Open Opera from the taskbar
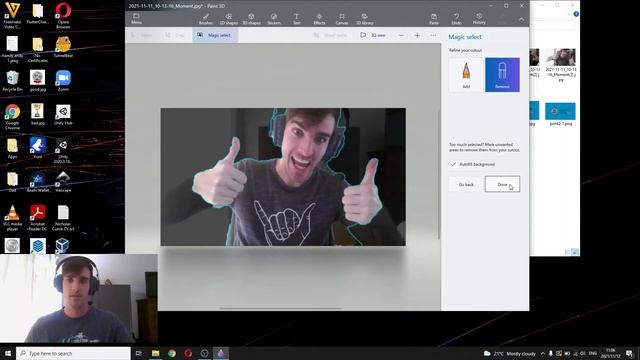Image resolution: width=640 pixels, height=360 pixels. 188,353
